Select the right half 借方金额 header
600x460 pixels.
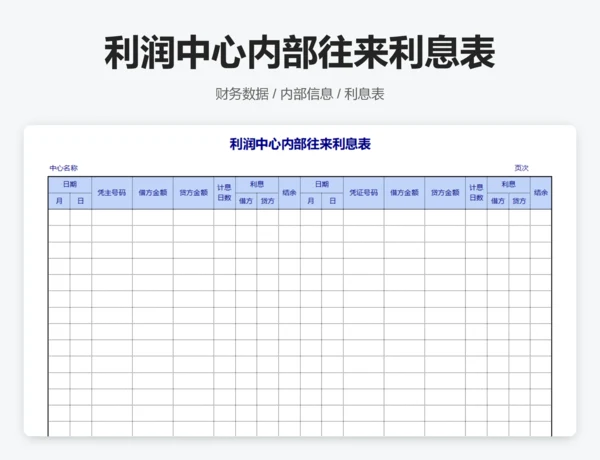point(404,193)
